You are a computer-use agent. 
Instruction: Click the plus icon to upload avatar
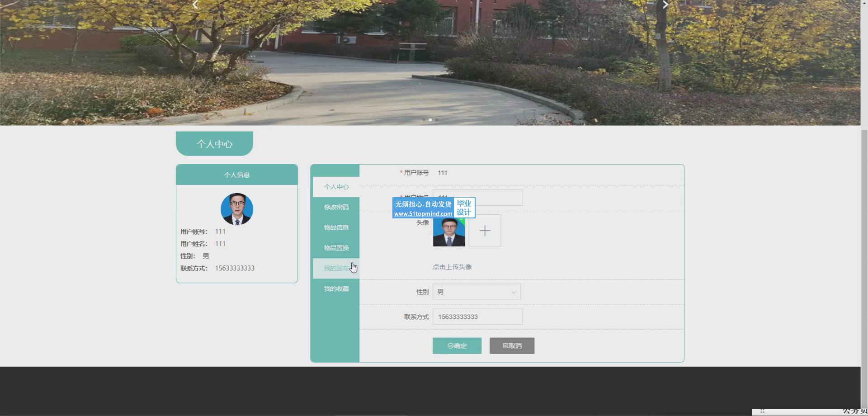pyautogui.click(x=484, y=231)
